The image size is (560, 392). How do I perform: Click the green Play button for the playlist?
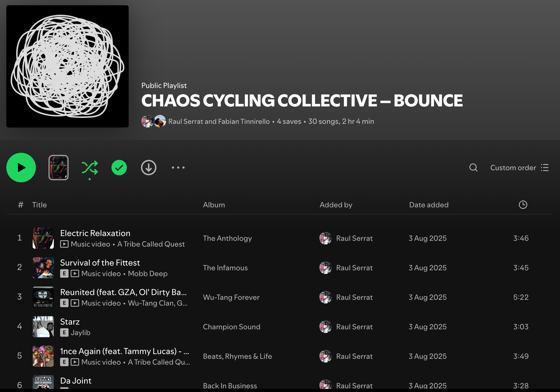pos(21,168)
